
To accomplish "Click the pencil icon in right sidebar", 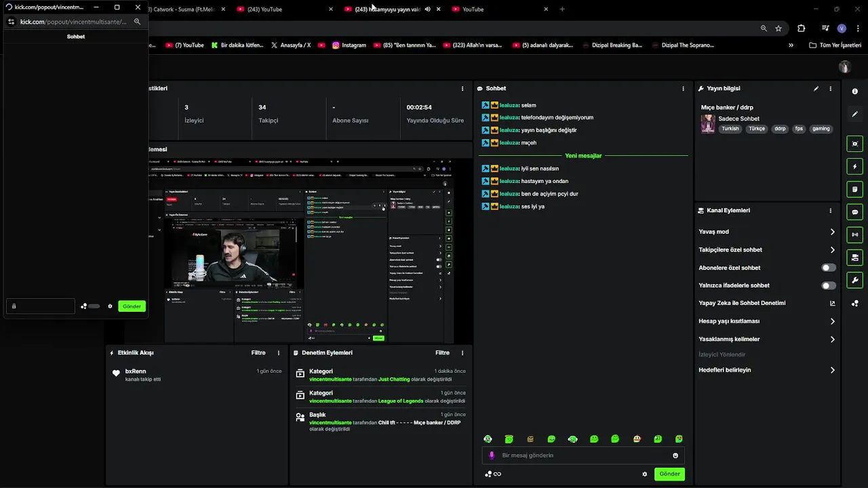I will [854, 114].
